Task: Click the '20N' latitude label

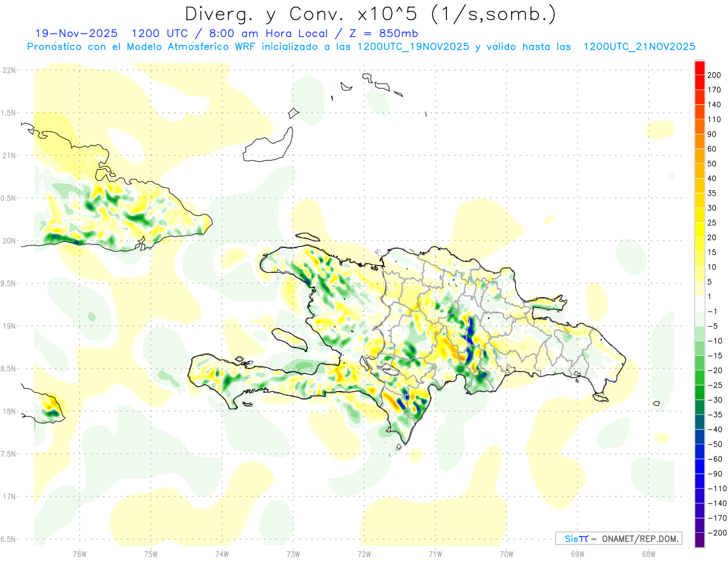Action: [x=9, y=241]
